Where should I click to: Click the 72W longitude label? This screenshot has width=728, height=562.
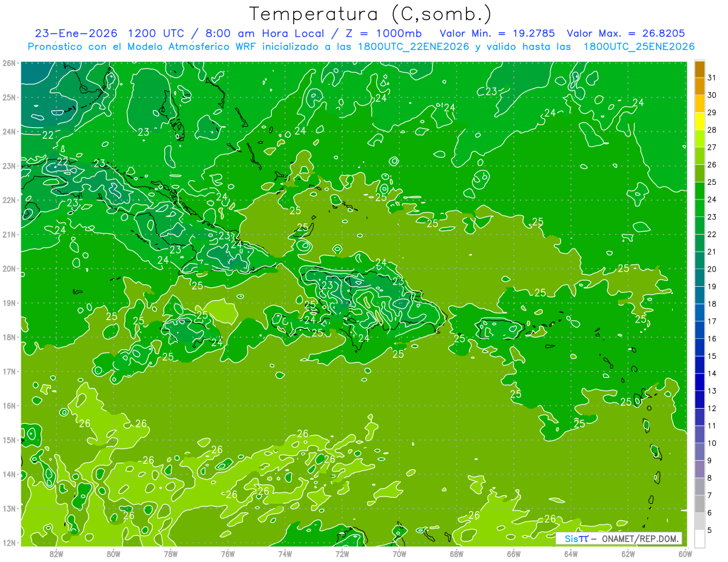[342, 554]
